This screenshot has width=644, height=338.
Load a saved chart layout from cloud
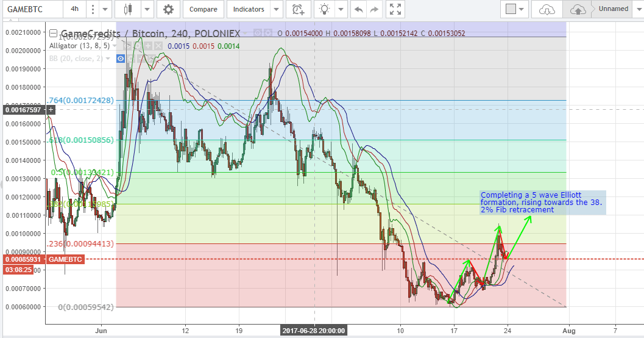547,9
